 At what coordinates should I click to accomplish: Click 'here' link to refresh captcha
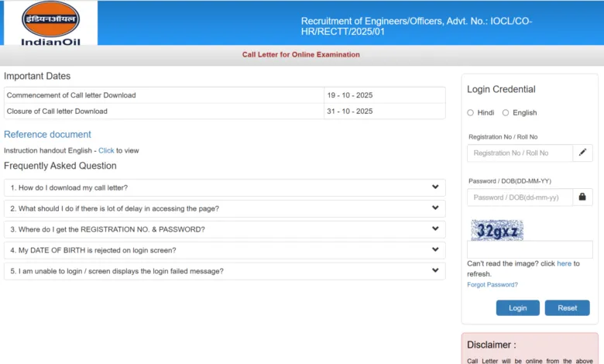click(564, 263)
